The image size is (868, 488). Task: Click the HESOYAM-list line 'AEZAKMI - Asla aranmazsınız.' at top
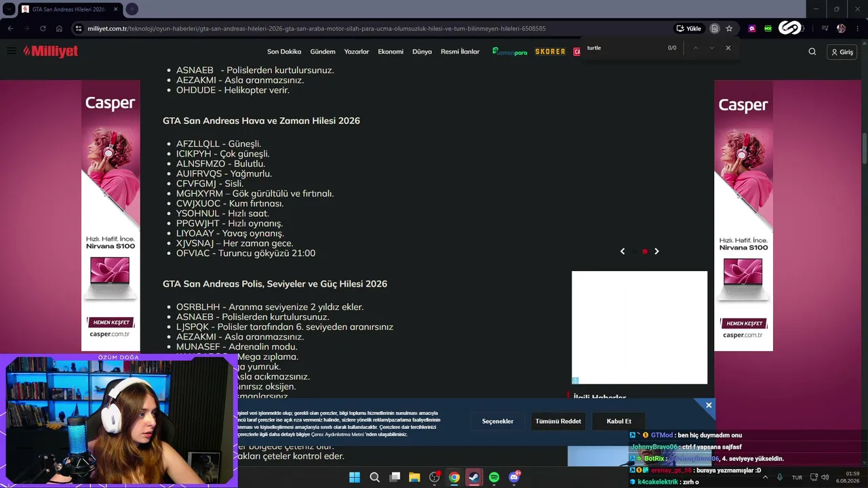pyautogui.click(x=240, y=80)
